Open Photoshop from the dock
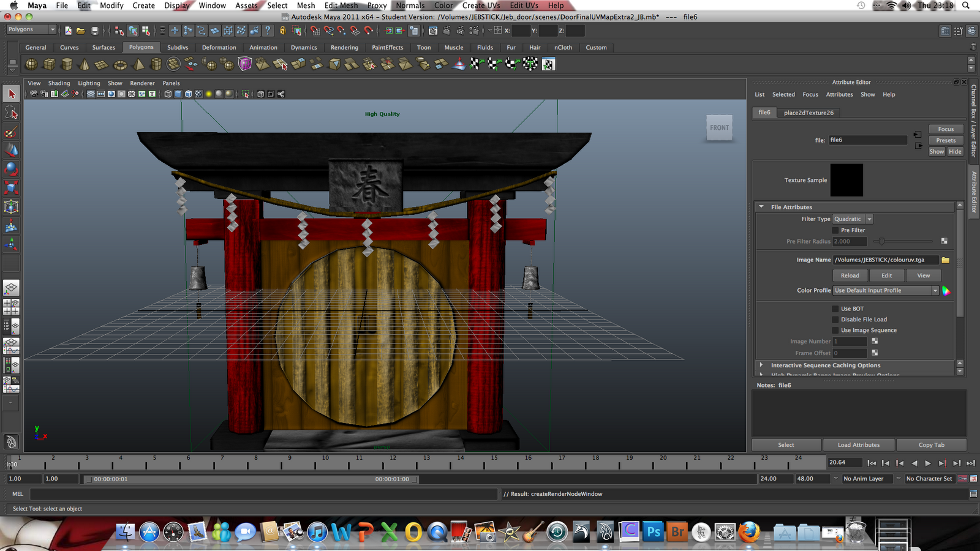This screenshot has height=551, width=980. tap(654, 531)
